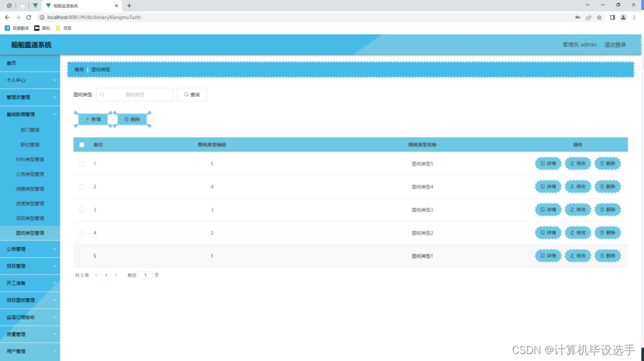View 详情 for 图纸类型4

tap(548, 187)
